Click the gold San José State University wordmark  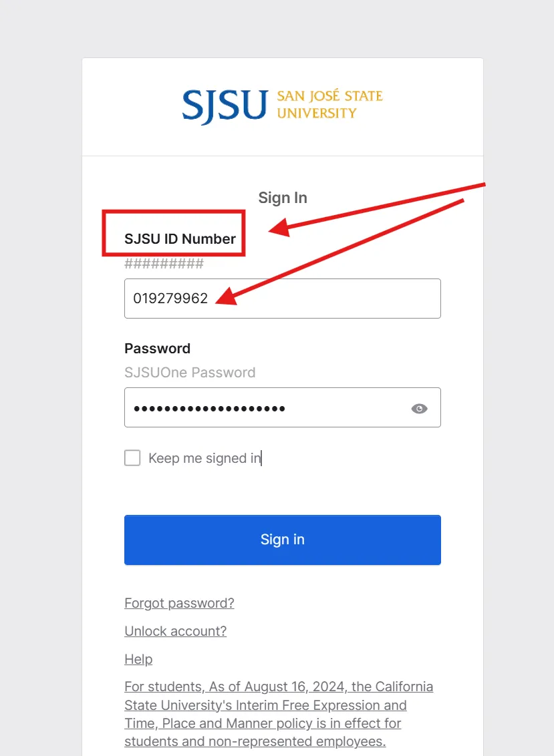point(330,104)
